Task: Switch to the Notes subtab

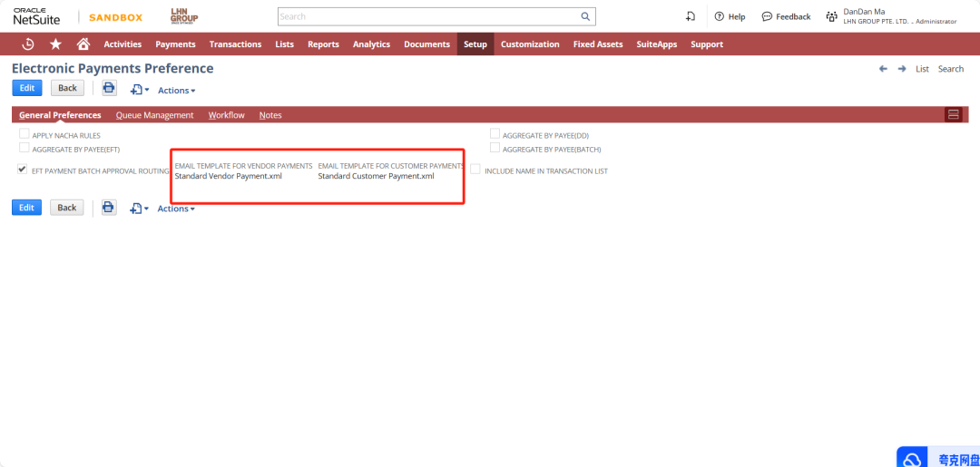Action: [270, 115]
